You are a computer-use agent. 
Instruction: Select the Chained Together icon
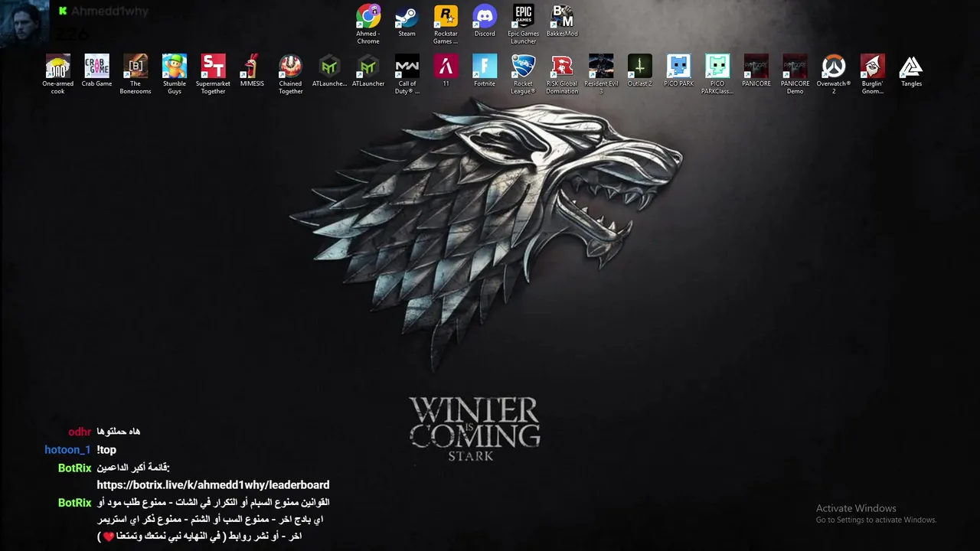point(290,74)
